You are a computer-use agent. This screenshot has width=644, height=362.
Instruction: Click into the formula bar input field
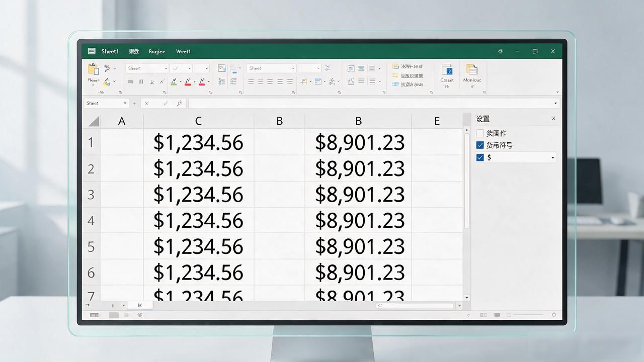(370, 103)
